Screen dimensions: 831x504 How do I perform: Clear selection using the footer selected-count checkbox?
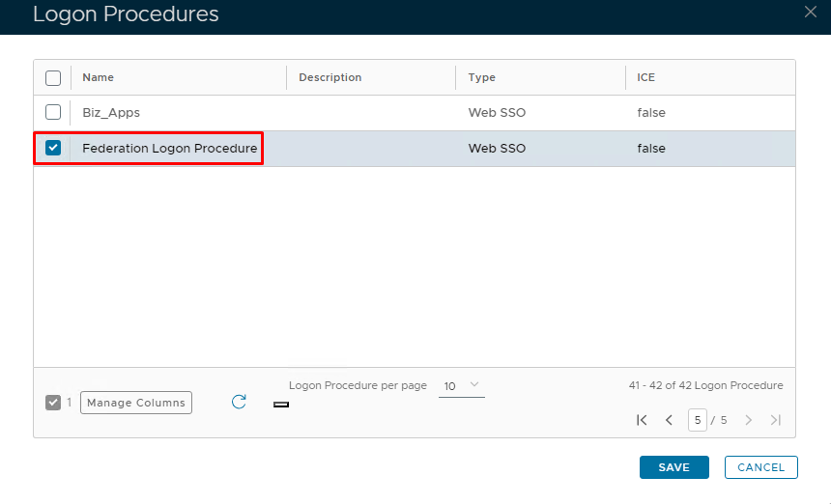[x=53, y=403]
